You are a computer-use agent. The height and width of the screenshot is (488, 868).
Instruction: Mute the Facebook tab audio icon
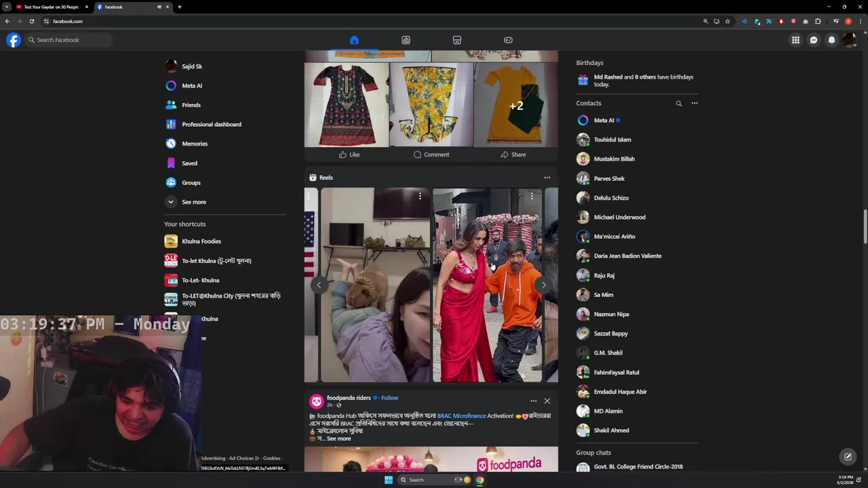pos(159,7)
